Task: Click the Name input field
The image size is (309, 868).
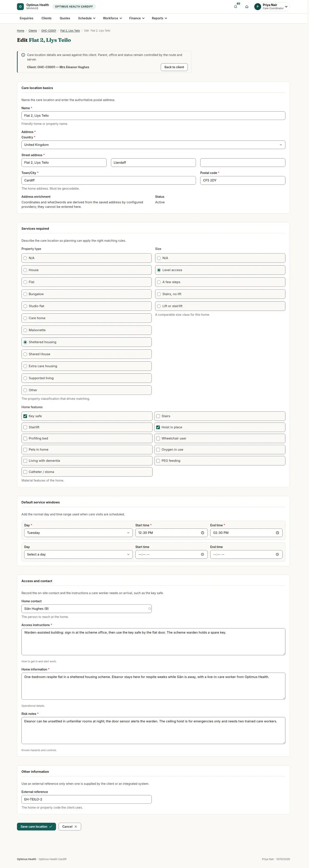Action: point(153,116)
